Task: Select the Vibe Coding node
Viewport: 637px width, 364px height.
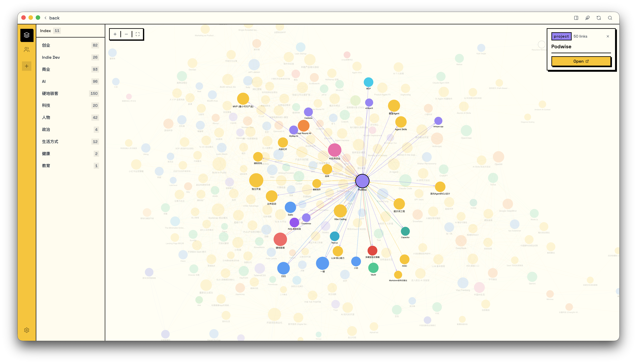Action: [x=340, y=211]
